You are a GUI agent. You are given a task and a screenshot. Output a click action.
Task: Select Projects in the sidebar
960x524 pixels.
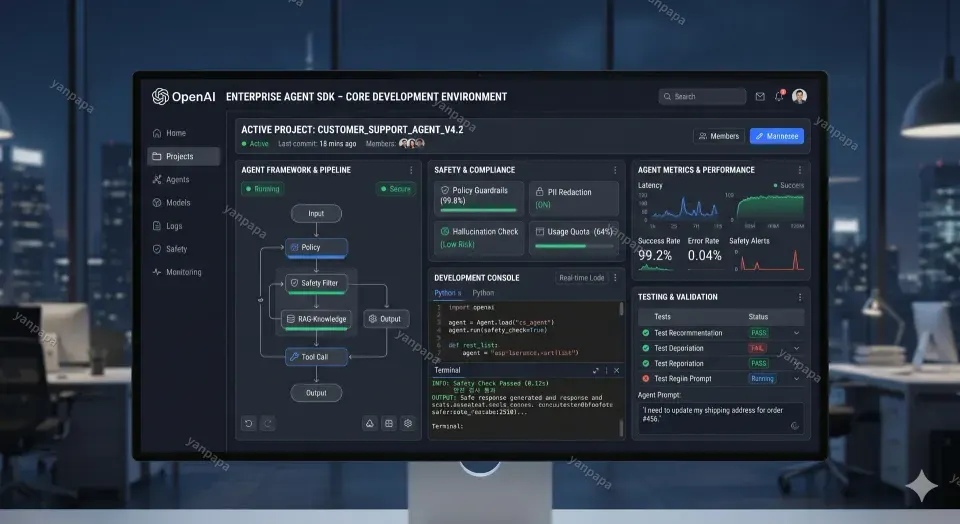184,156
